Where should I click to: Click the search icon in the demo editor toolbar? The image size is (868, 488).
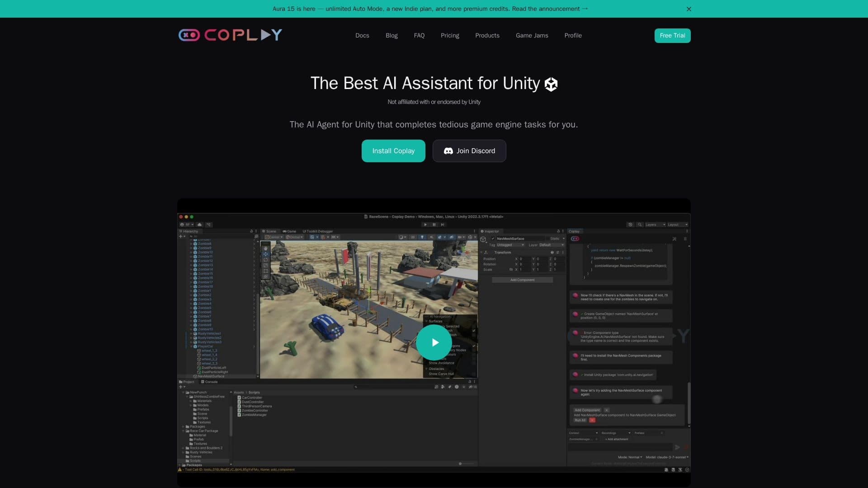(640, 225)
